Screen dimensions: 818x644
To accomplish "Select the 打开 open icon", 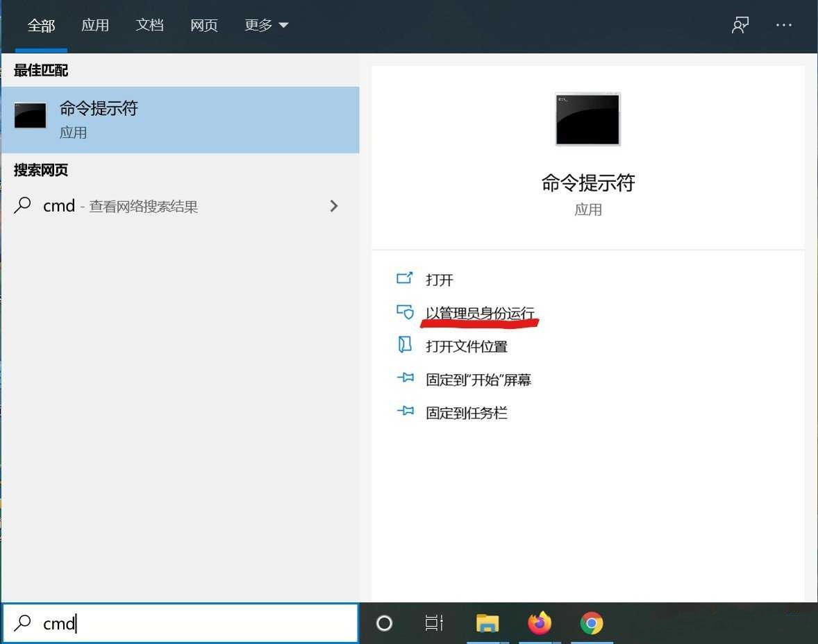I will click(406, 278).
